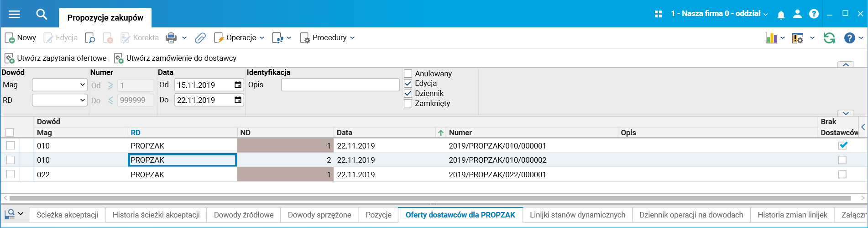Open the RD dropdown
This screenshot has width=868, height=228.
pyautogui.click(x=60, y=100)
